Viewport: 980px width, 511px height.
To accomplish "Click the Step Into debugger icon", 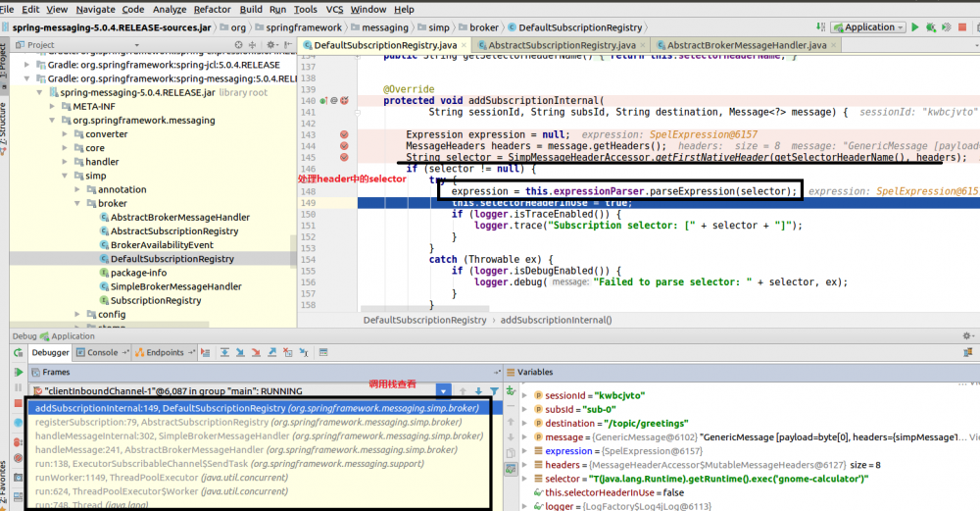I will coord(240,352).
